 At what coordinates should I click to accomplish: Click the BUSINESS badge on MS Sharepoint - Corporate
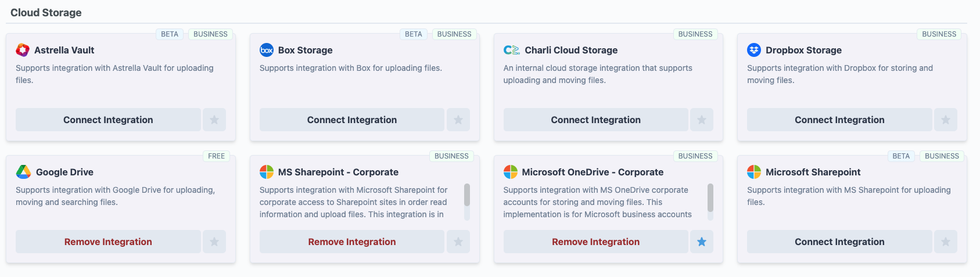point(451,156)
